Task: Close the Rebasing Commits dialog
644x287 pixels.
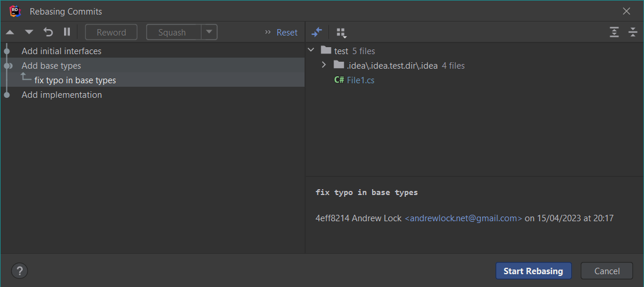Action: pyautogui.click(x=627, y=11)
